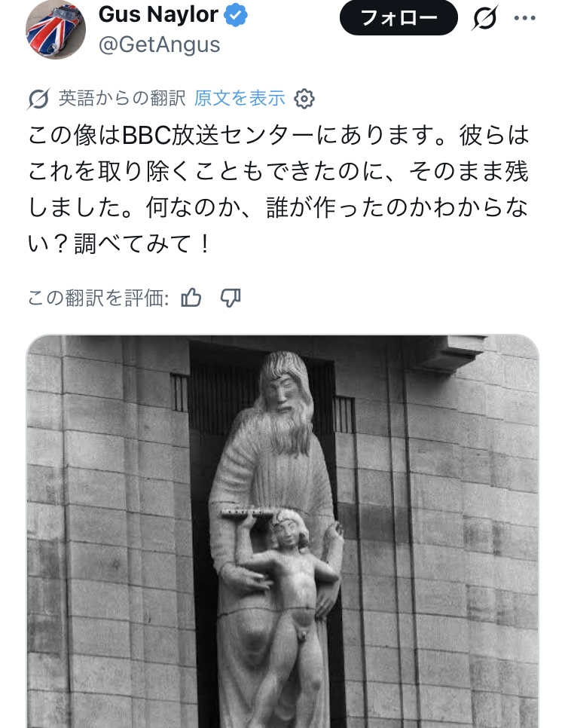Screen dimensions: 565x728
Task: Open the three-dot more options menu
Action: [524, 18]
